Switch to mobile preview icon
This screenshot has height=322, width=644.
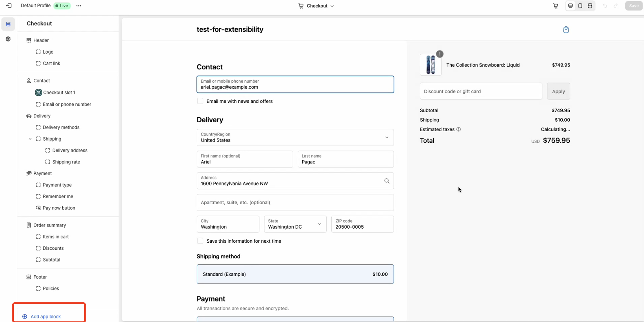click(x=580, y=6)
